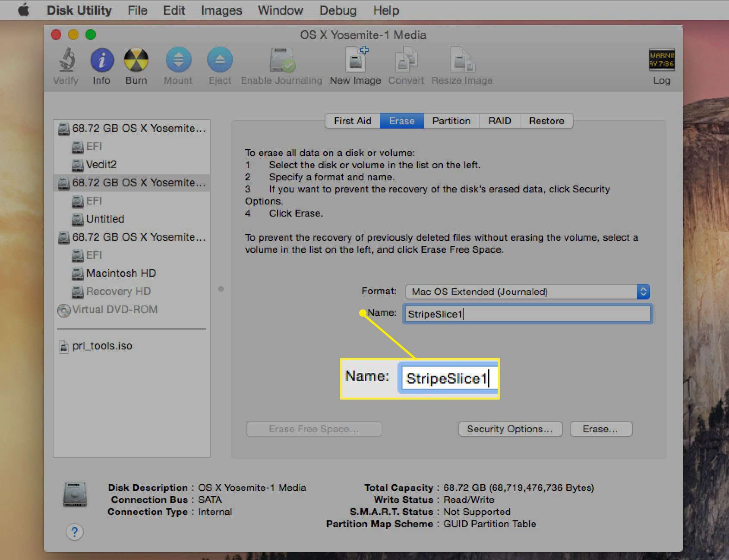Image resolution: width=729 pixels, height=560 pixels.
Task: Switch to the Partition tab
Action: 451,121
